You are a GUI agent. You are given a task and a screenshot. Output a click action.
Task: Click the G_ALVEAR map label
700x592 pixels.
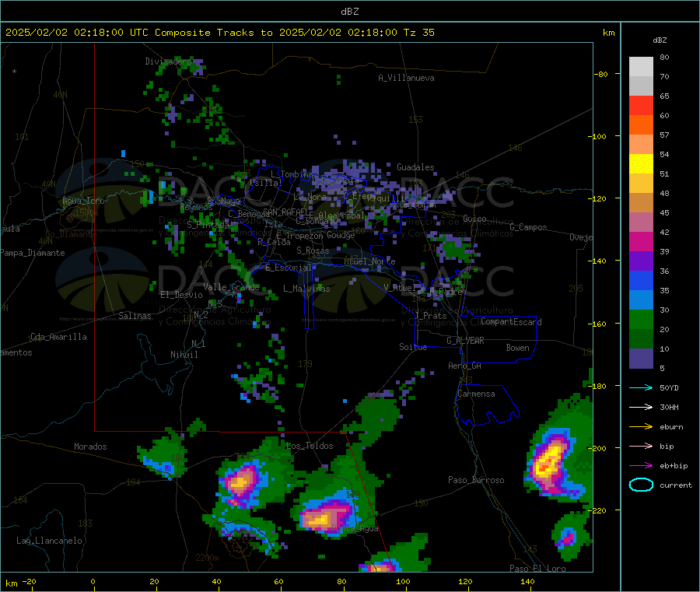pyautogui.click(x=465, y=341)
